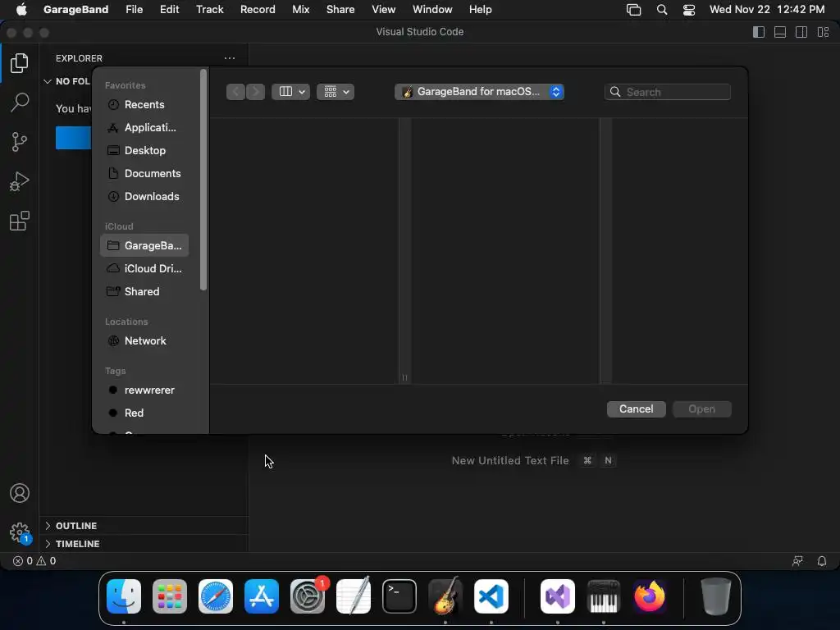Select the rewwrerer tag

click(x=144, y=390)
